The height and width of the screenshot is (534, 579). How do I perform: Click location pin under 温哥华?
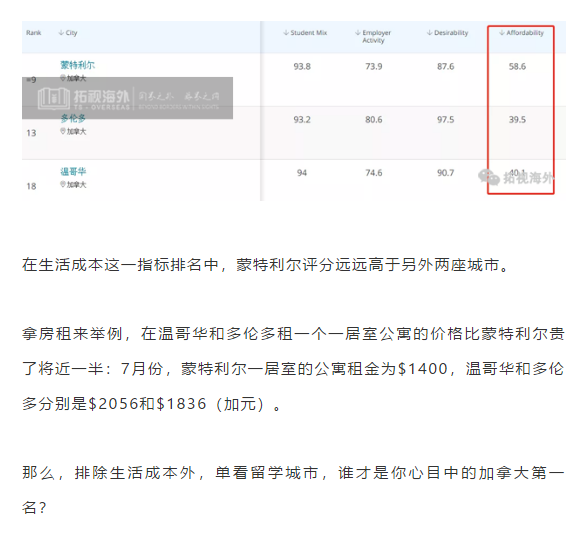point(63,184)
